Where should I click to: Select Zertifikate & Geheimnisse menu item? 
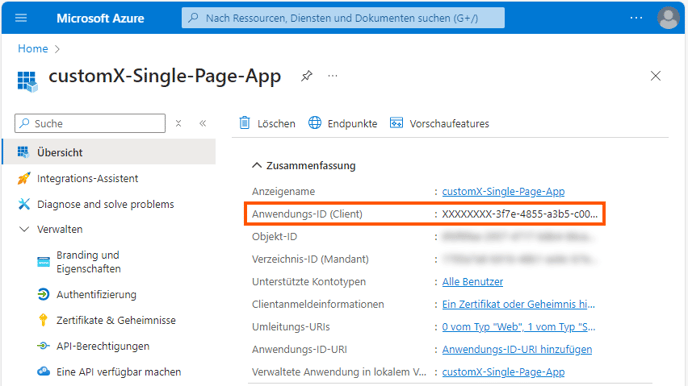[x=116, y=320]
